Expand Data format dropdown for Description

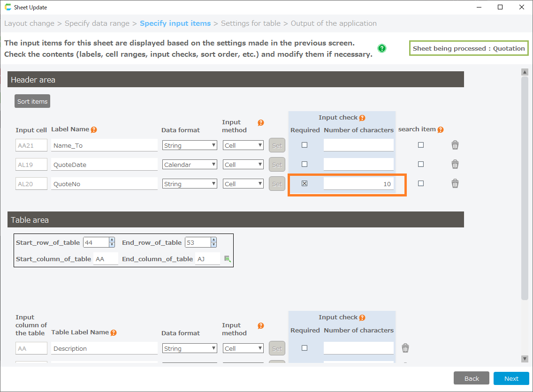click(190, 348)
